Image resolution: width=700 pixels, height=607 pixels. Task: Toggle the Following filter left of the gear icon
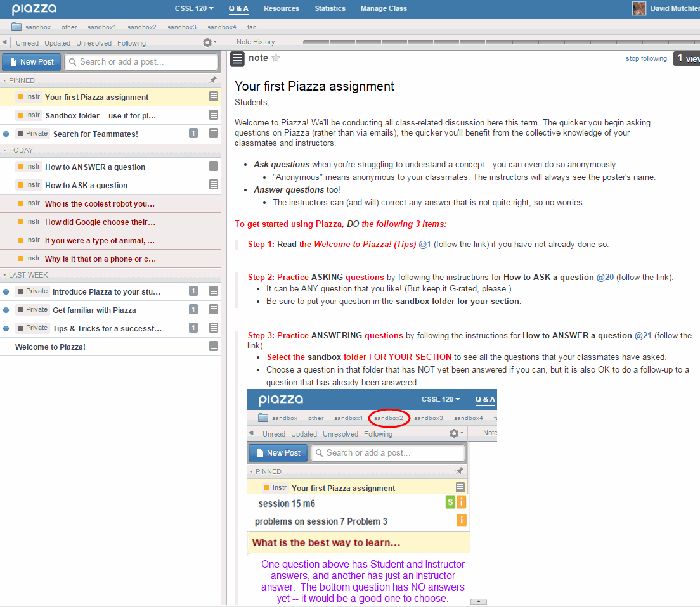[x=132, y=43]
